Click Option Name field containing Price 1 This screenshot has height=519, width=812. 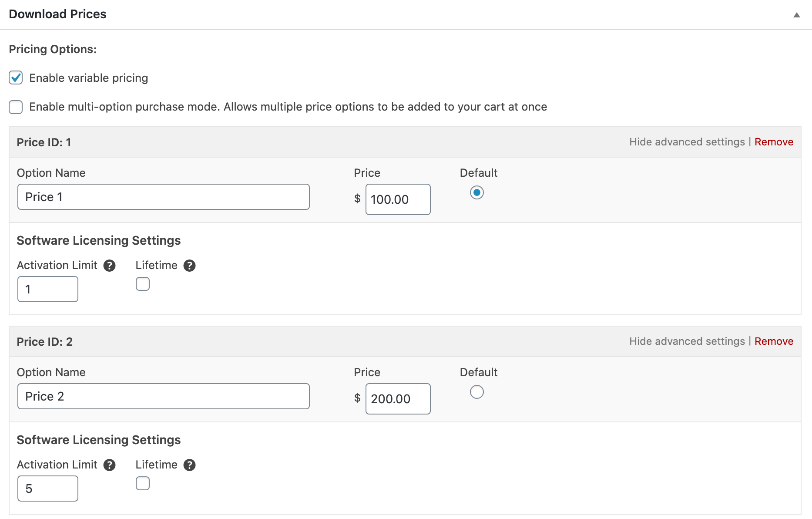click(x=163, y=197)
